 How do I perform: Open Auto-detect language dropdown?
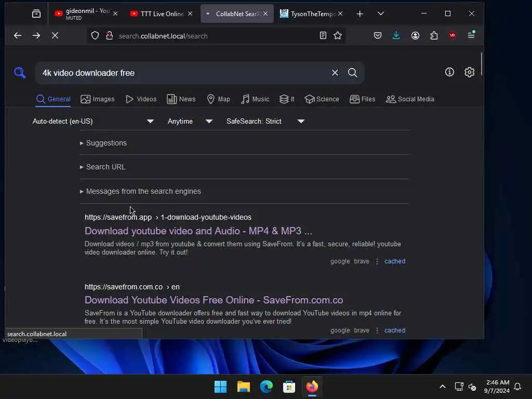click(x=93, y=121)
